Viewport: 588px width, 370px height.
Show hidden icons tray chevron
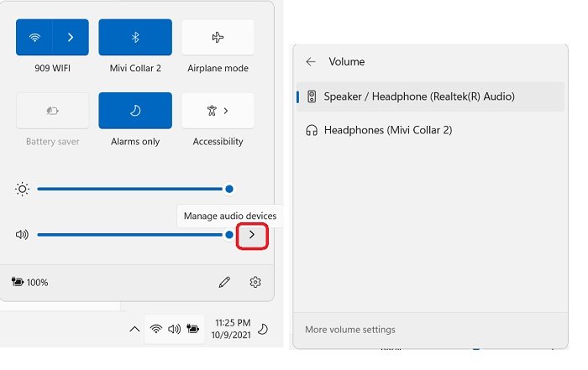pos(134,330)
